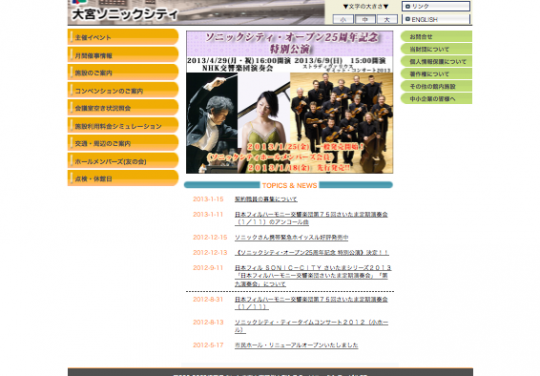Screen dimensions: 540x376
Task: Switch to the ENGLISH version
Action: (436, 19)
